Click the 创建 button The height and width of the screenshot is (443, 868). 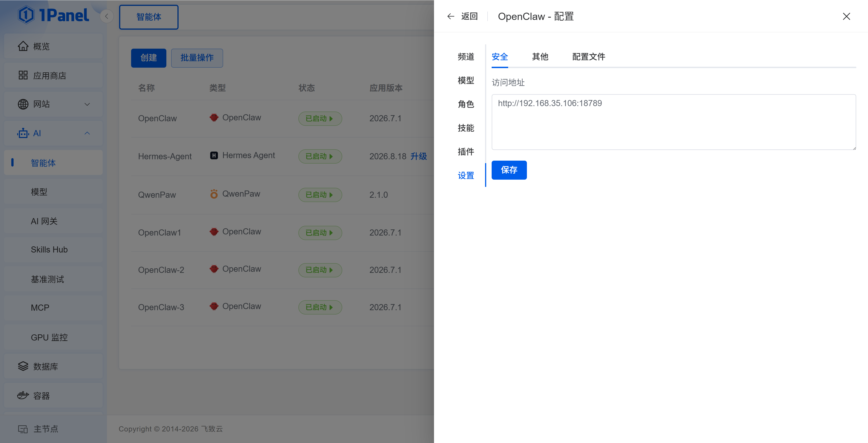point(149,58)
